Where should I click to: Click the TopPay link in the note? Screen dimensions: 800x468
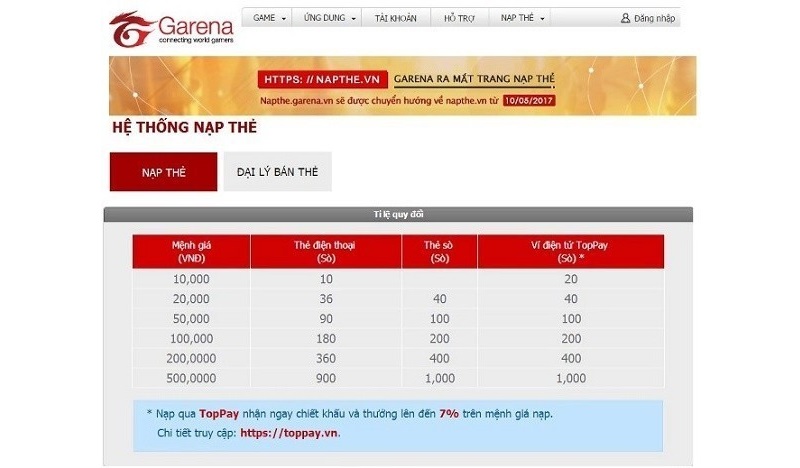click(x=219, y=413)
